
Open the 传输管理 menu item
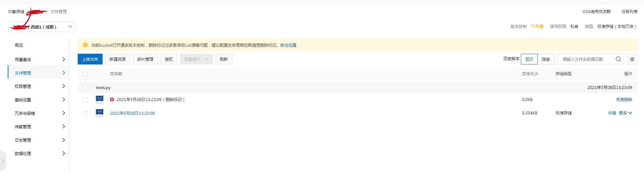click(23, 127)
